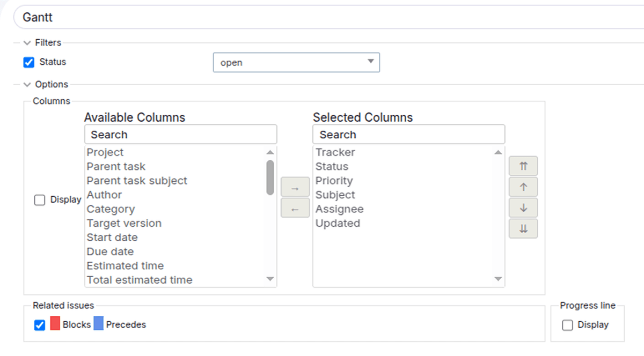Screen dimensions: 644x356
Task: Uncheck the Status filter checkbox
Action: 28,62
